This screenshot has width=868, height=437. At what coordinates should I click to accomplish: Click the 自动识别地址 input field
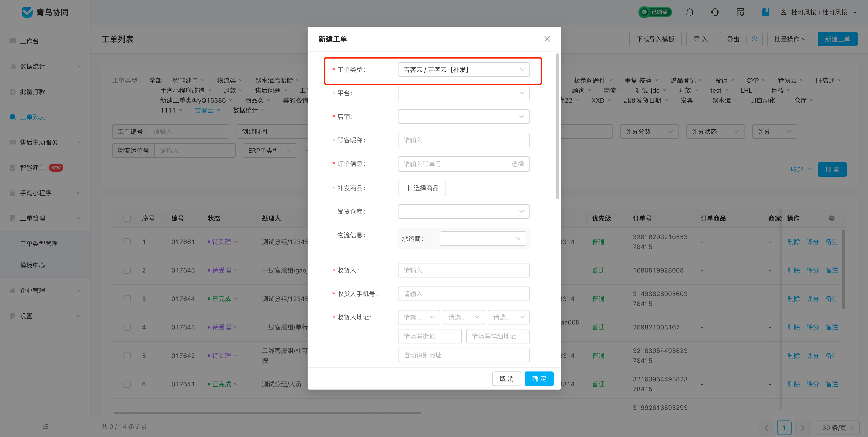tap(464, 355)
